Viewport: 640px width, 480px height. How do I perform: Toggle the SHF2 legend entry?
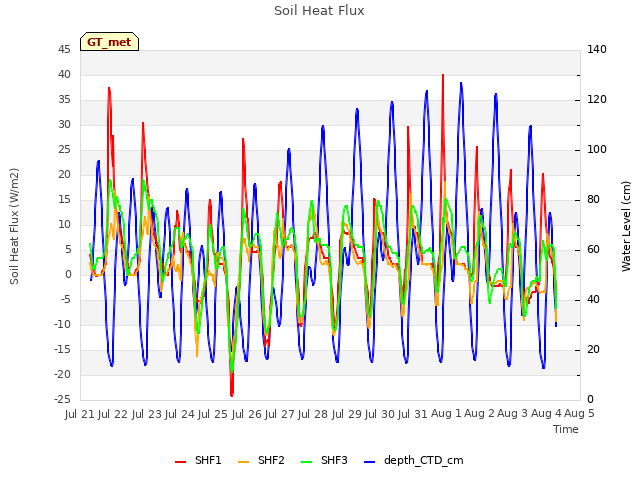click(261, 460)
